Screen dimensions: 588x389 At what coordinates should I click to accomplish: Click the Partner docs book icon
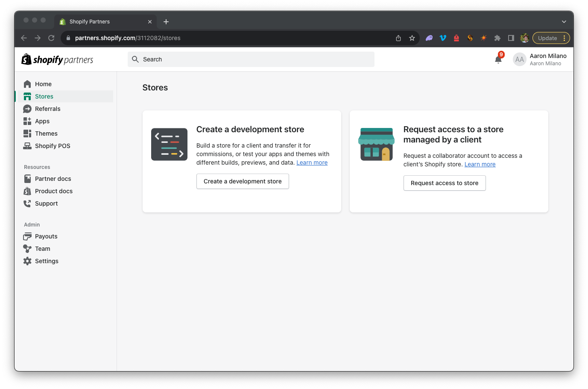27,179
